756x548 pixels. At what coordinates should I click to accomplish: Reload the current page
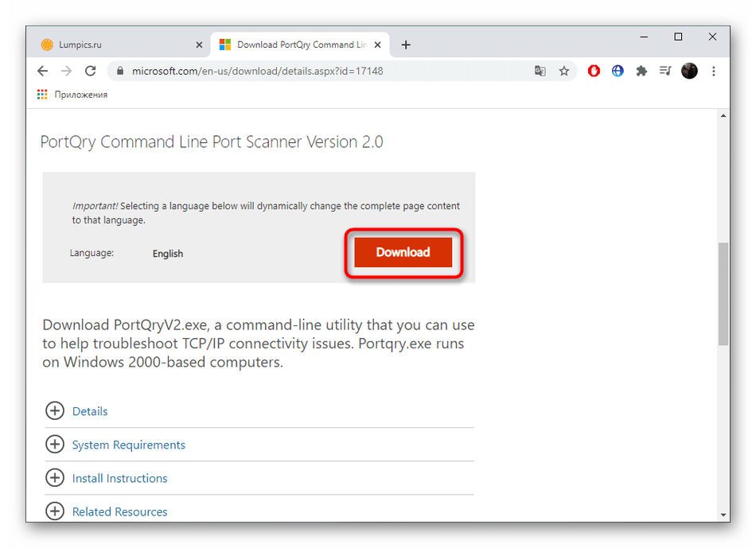click(x=90, y=71)
